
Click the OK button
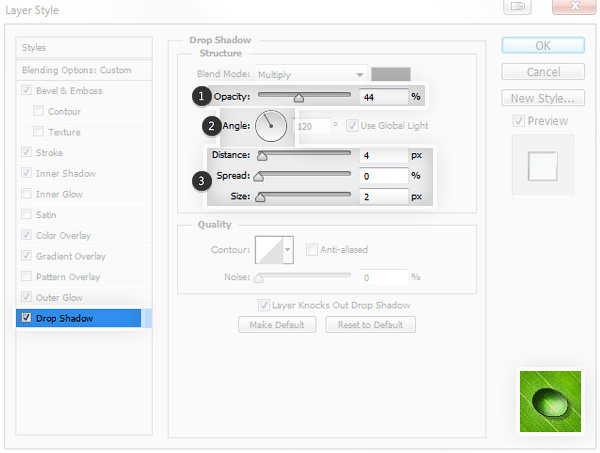point(543,46)
